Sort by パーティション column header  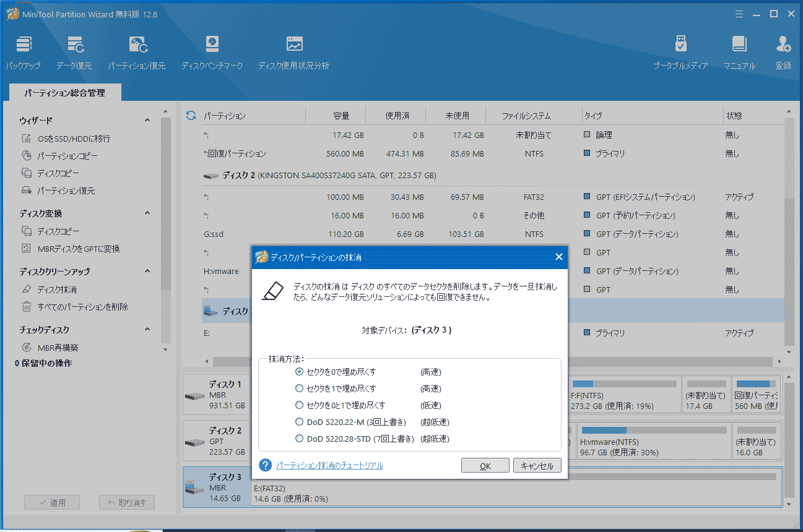[253, 116]
